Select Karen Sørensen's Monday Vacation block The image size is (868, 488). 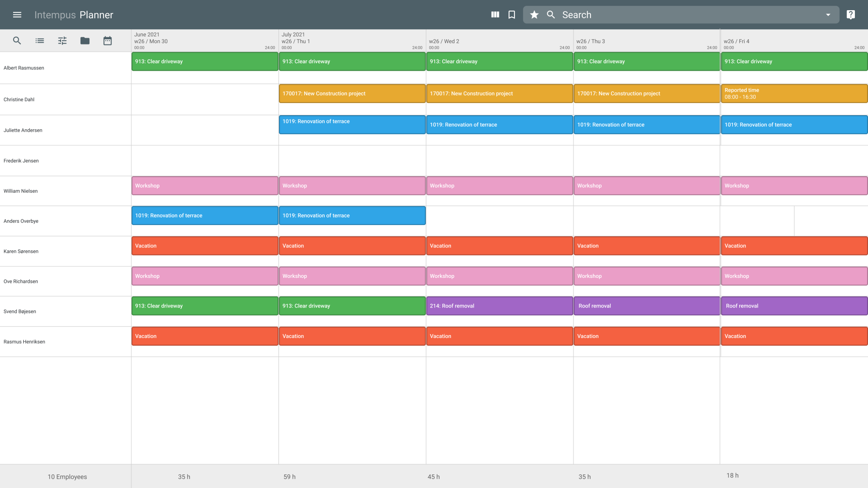click(205, 246)
